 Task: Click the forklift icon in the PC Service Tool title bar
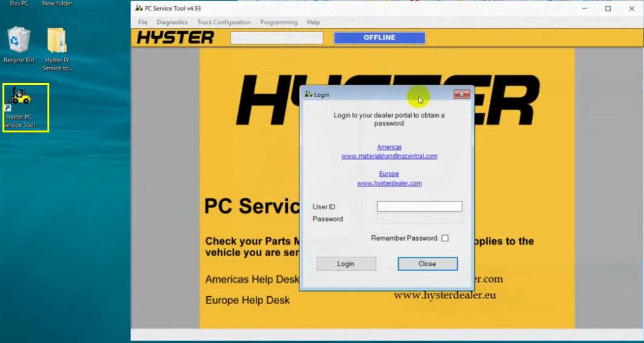(139, 8)
